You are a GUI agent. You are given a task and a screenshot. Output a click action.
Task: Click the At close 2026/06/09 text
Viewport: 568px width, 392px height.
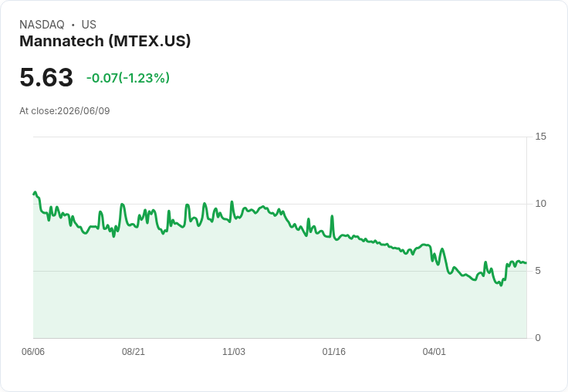pos(65,111)
